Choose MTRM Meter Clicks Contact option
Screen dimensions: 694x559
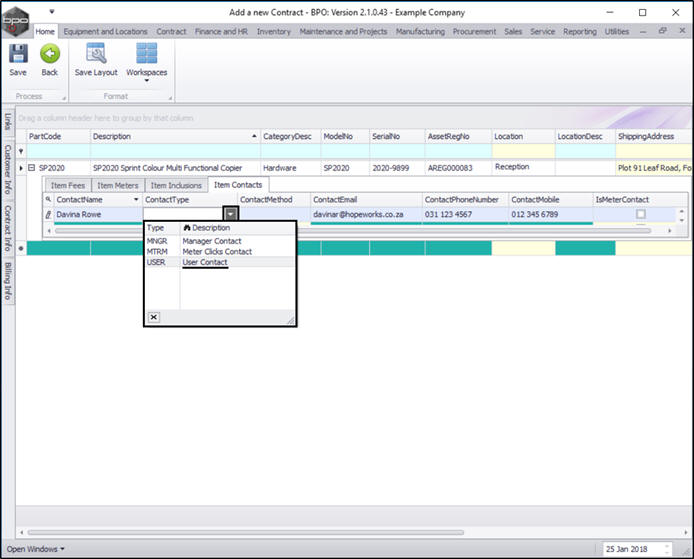(220, 252)
